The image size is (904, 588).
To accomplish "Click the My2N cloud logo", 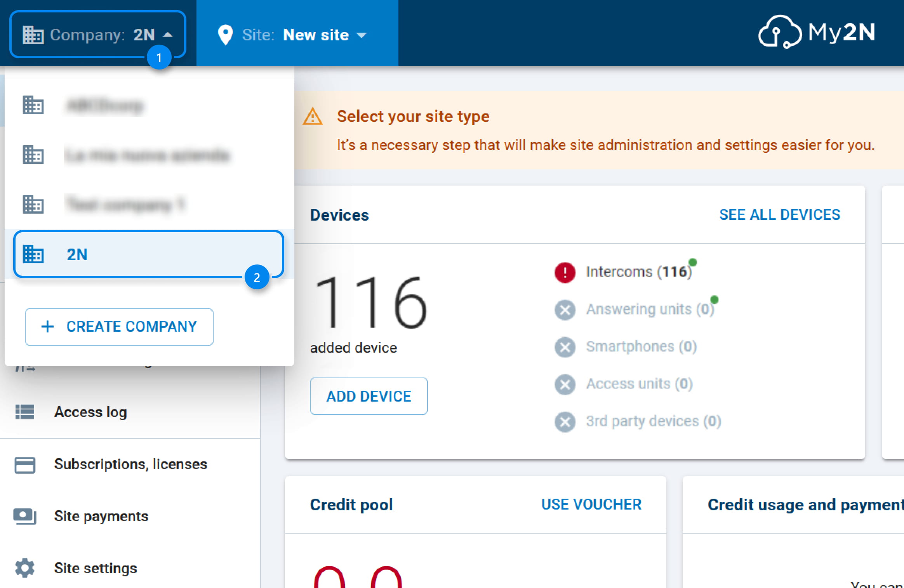I will pos(816,33).
